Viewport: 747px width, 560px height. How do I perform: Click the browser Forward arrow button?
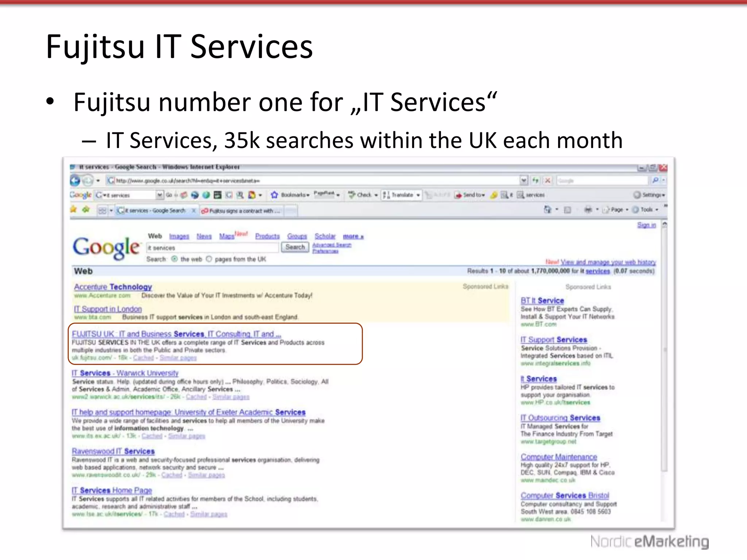[x=88, y=180]
